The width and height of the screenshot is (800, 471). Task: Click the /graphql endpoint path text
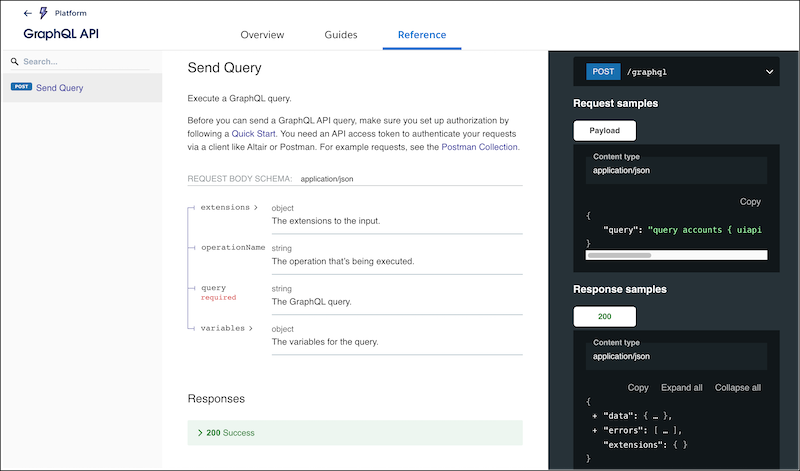[x=646, y=72]
